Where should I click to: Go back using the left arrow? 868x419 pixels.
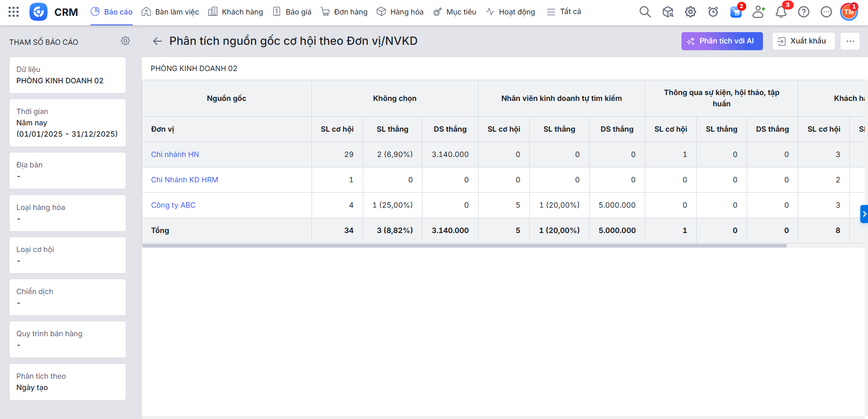157,41
